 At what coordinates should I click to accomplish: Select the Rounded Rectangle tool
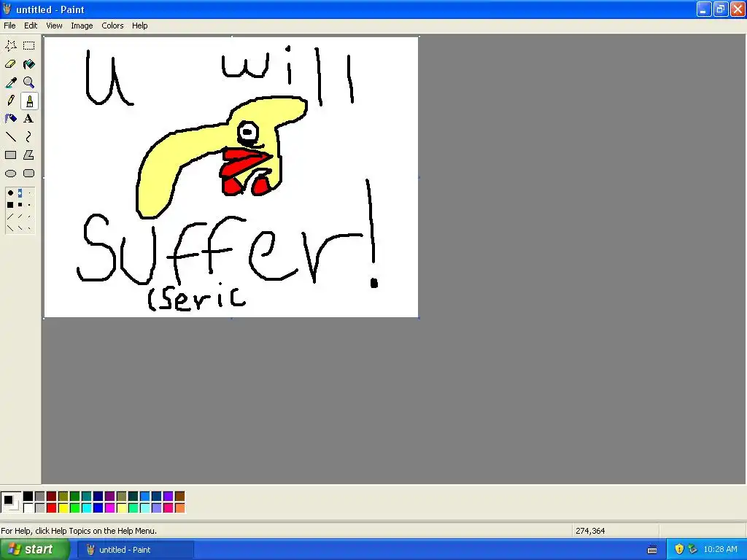(x=29, y=174)
